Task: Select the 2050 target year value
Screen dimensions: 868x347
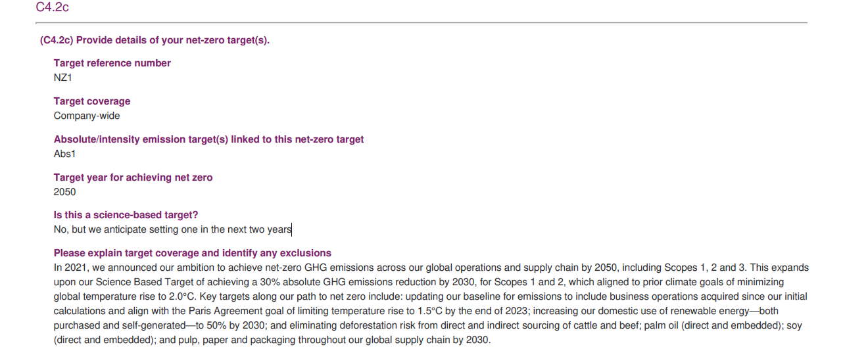Action: tap(65, 192)
